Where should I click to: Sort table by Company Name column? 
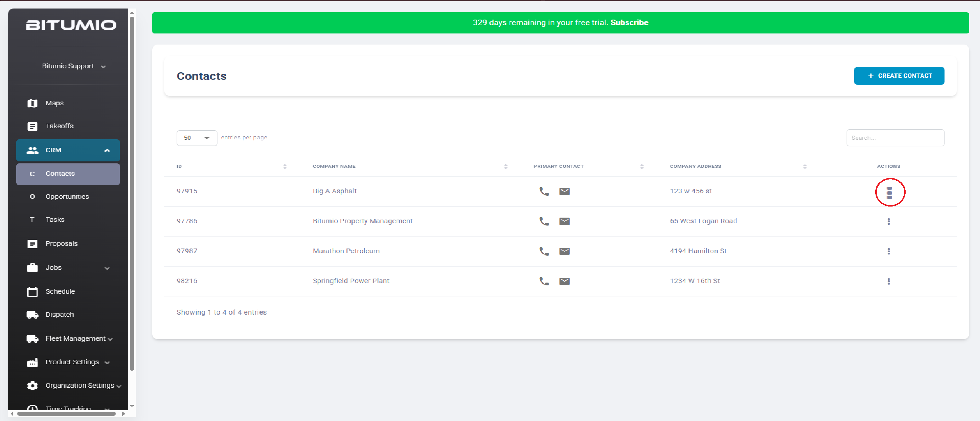pyautogui.click(x=506, y=167)
